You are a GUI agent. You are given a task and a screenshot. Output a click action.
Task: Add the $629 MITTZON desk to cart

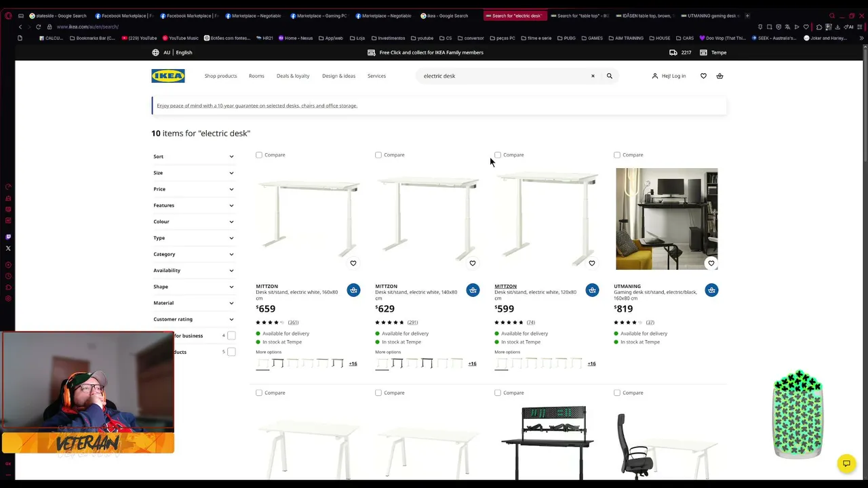(x=473, y=290)
